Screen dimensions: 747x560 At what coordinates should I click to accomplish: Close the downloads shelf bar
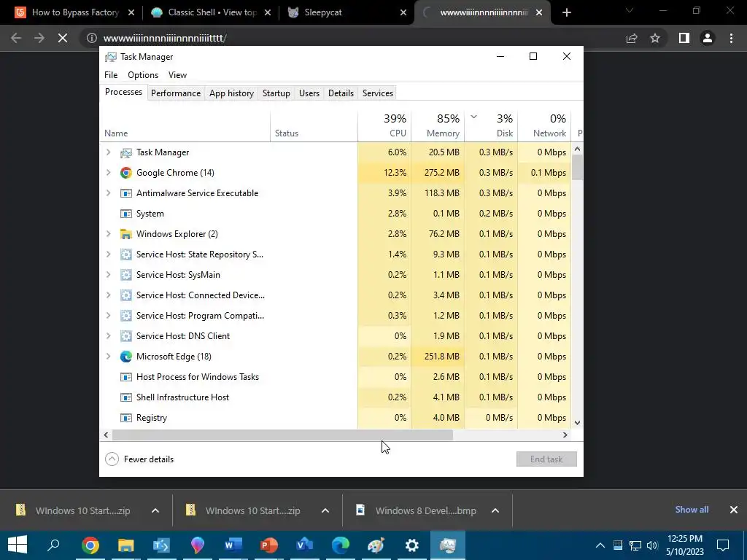coord(734,510)
